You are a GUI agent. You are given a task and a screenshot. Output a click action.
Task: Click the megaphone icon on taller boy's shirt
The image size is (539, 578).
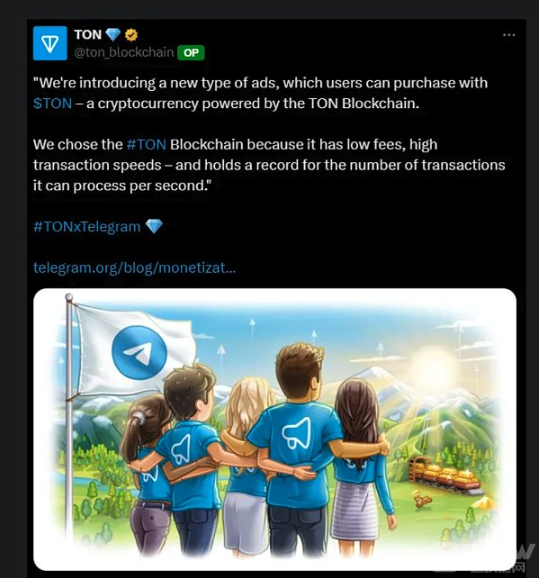(x=297, y=433)
